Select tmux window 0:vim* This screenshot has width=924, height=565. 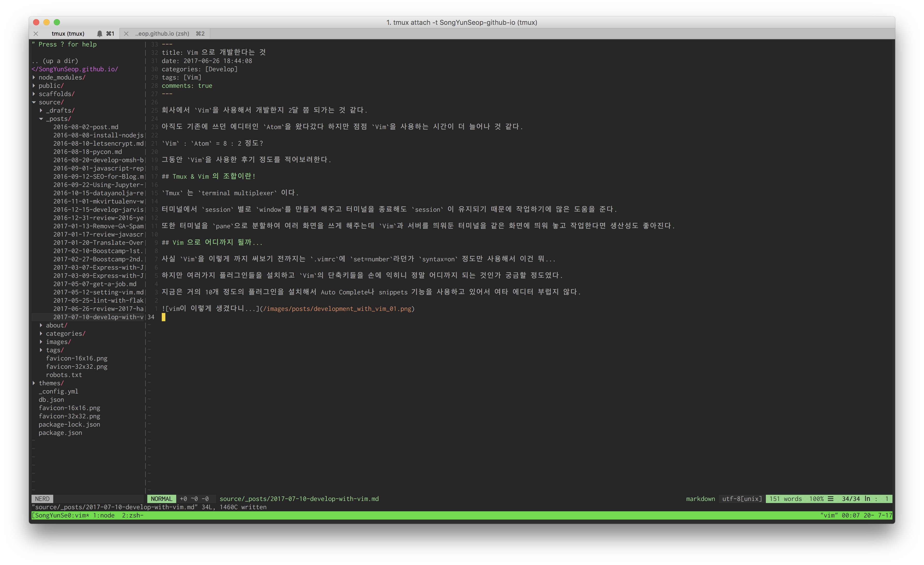(x=78, y=515)
